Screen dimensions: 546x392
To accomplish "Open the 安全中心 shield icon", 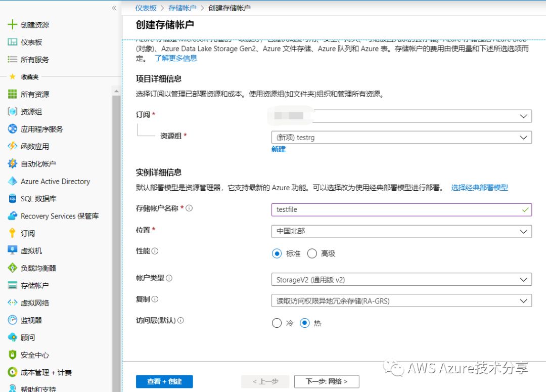I will 12,355.
